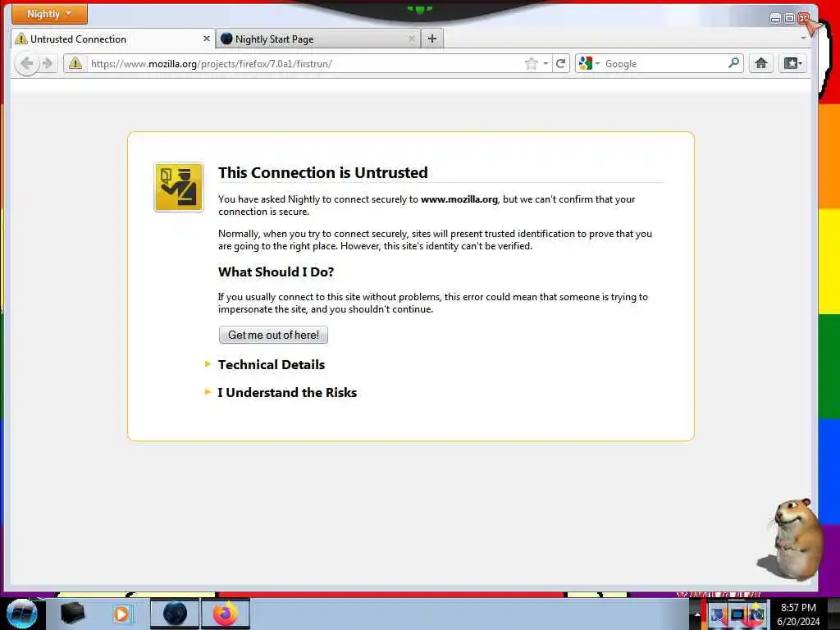840x630 pixels.
Task: Select the Nightly globe taskbar button
Action: click(x=175, y=614)
